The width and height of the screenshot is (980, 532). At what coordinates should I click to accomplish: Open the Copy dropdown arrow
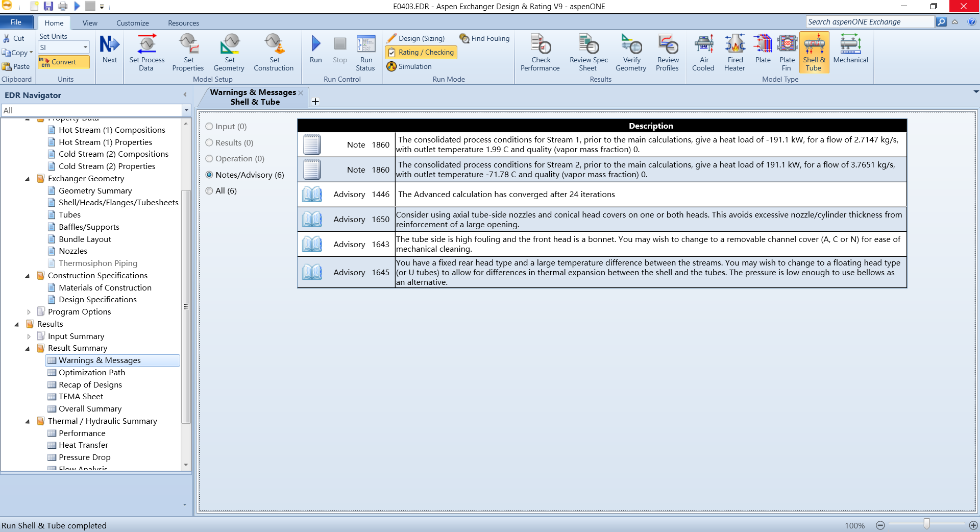[31, 53]
